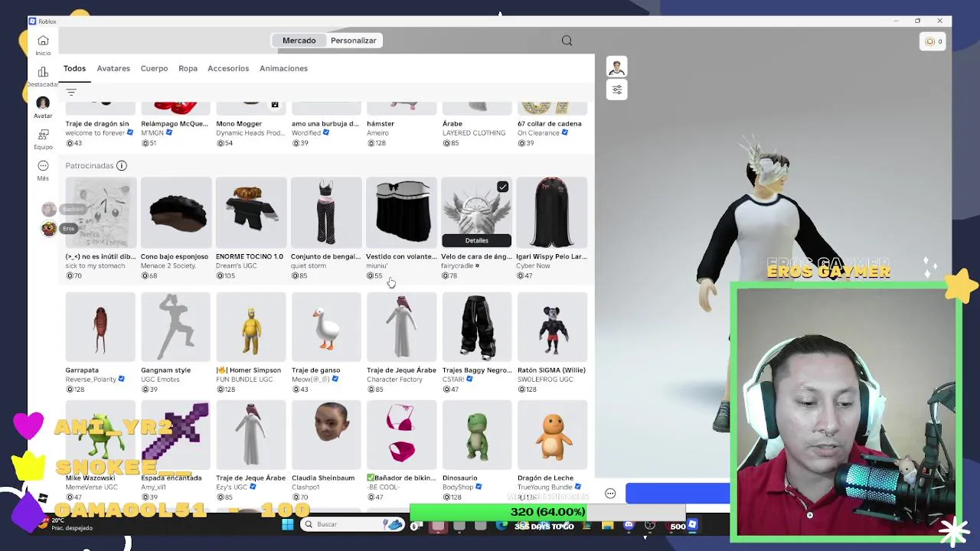Go to Inicio home icon in sidebar
This screenshot has height=551, width=980.
coord(43,41)
